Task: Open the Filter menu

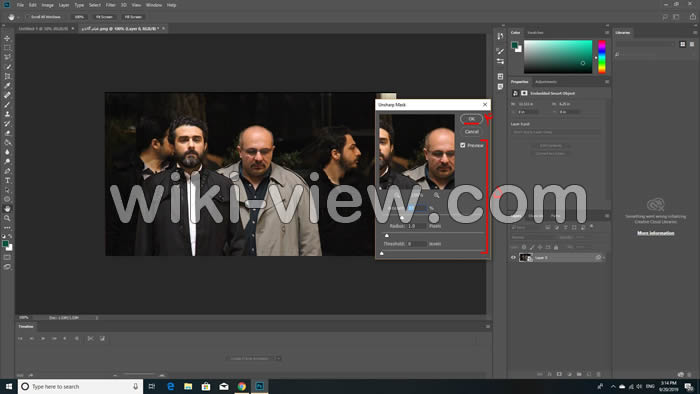Action: click(110, 5)
